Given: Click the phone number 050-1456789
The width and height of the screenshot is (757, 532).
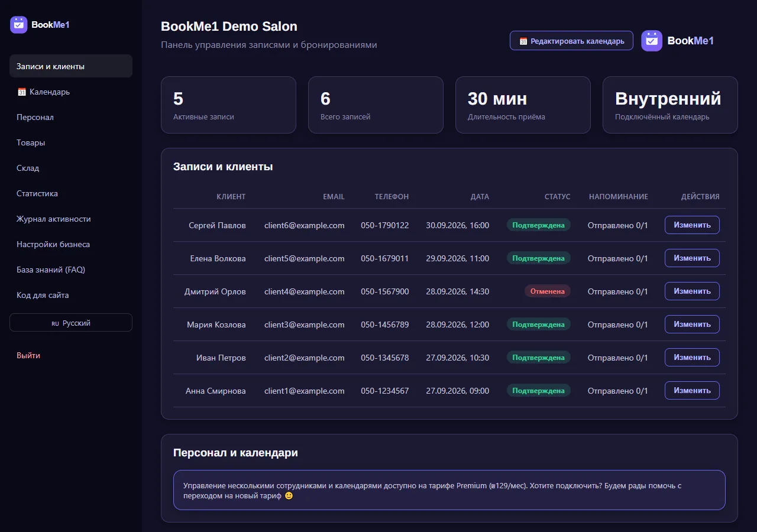Looking at the screenshot, I should (385, 325).
